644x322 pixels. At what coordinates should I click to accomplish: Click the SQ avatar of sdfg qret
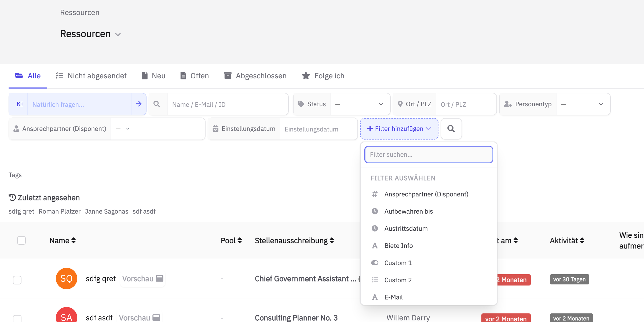67,279
